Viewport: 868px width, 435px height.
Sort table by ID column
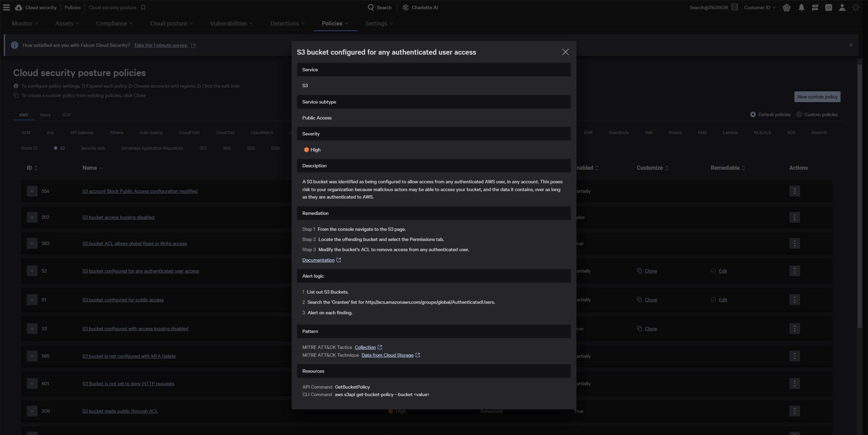point(32,168)
